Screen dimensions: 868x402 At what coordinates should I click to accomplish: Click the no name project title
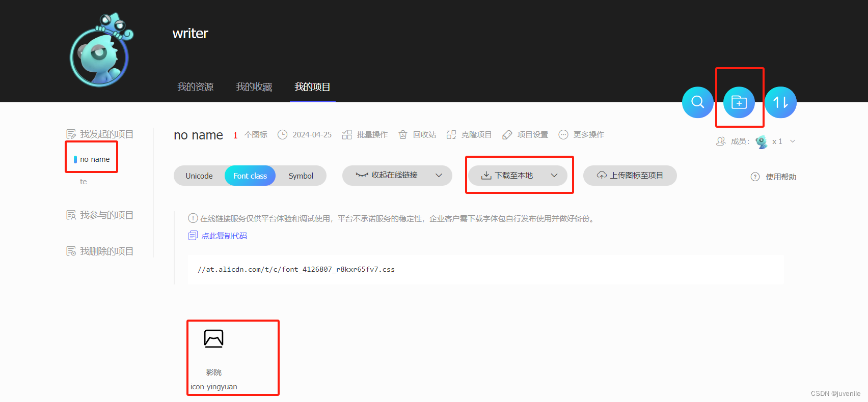[x=198, y=135]
